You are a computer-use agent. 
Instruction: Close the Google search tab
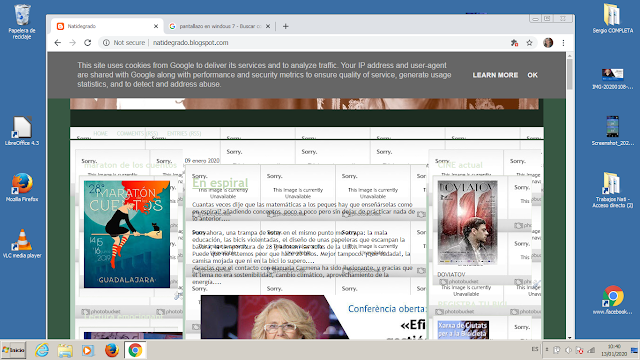[x=268, y=26]
